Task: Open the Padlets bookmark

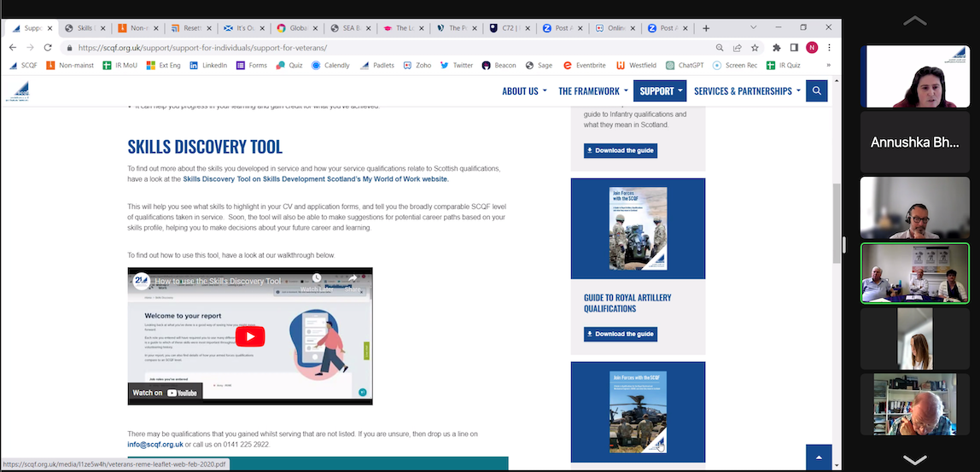Action: (x=378, y=65)
